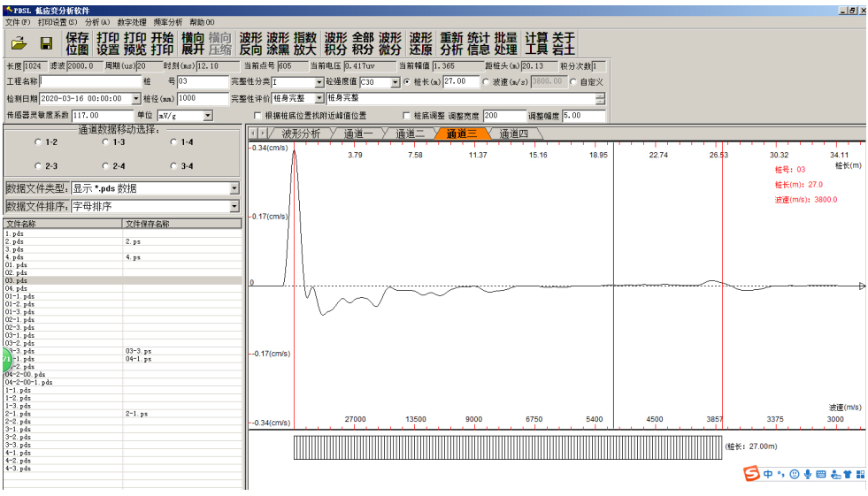Open the 砼强度值 C30 dropdown
Screen dimensions: 868x496
tap(396, 82)
